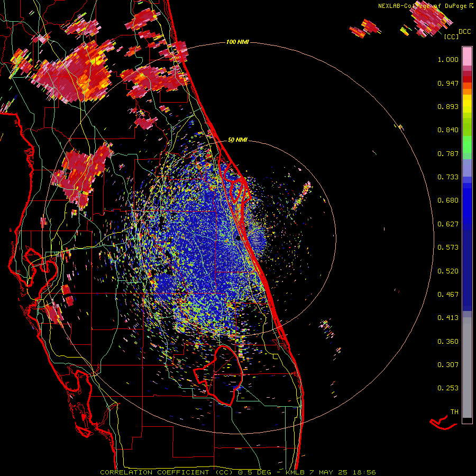This screenshot has height=476, width=476.
Task: Click the 0.893 scale value
Action: [x=448, y=106]
